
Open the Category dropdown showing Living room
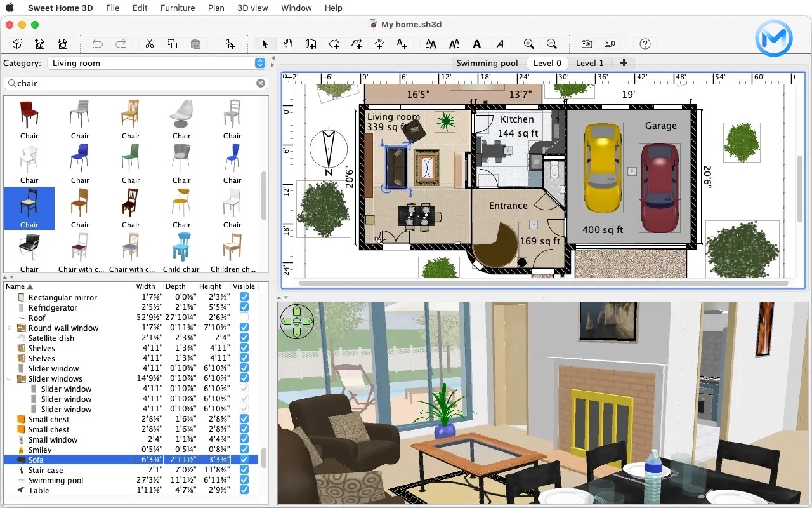coord(259,63)
